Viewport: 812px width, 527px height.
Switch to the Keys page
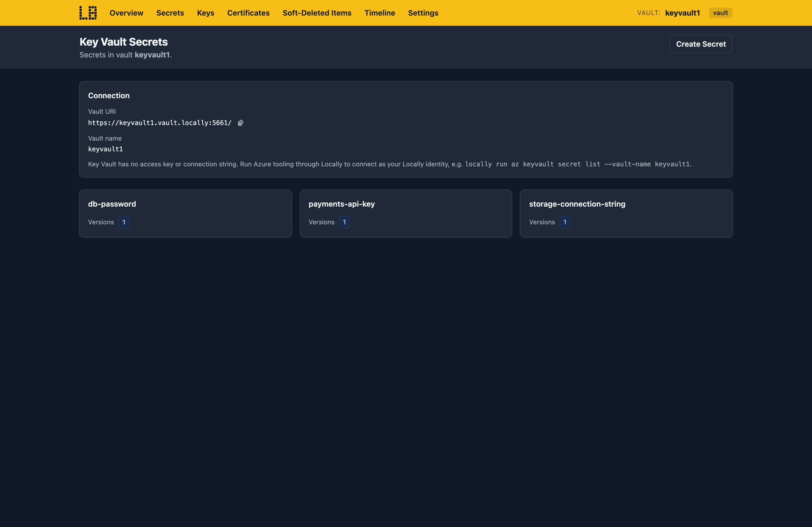coord(205,13)
